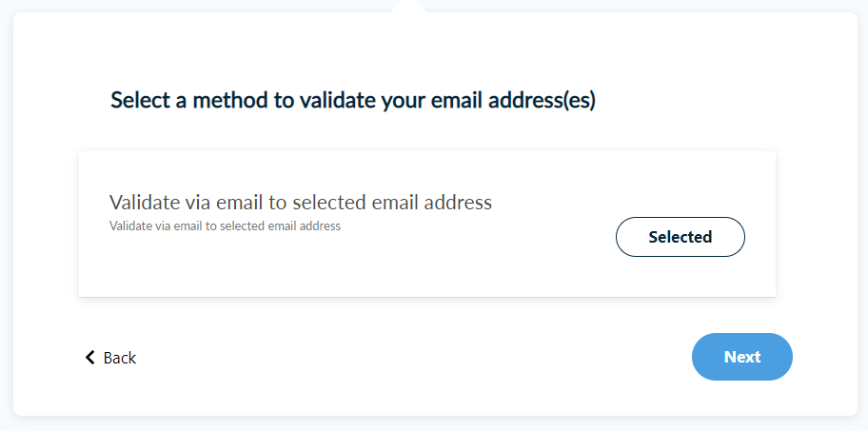Click the 'Select a method' heading
The height and width of the screenshot is (431, 868).
click(x=353, y=100)
